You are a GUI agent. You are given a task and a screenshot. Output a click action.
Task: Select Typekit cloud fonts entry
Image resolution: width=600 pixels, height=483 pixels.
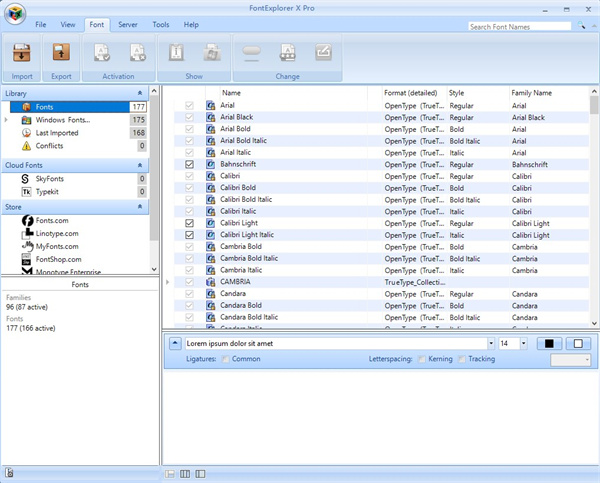[48, 191]
